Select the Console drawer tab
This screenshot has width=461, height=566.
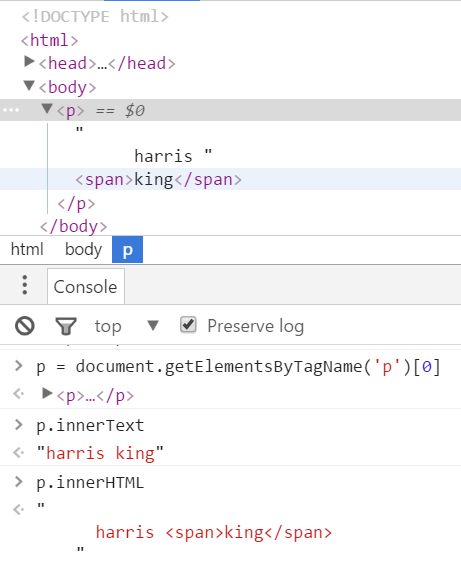coord(86,287)
